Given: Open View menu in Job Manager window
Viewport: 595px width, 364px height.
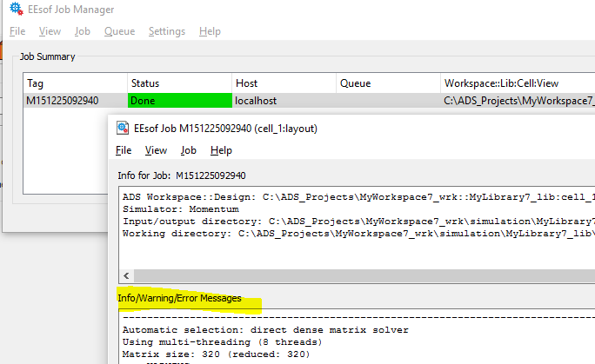Looking at the screenshot, I should click(x=50, y=31).
